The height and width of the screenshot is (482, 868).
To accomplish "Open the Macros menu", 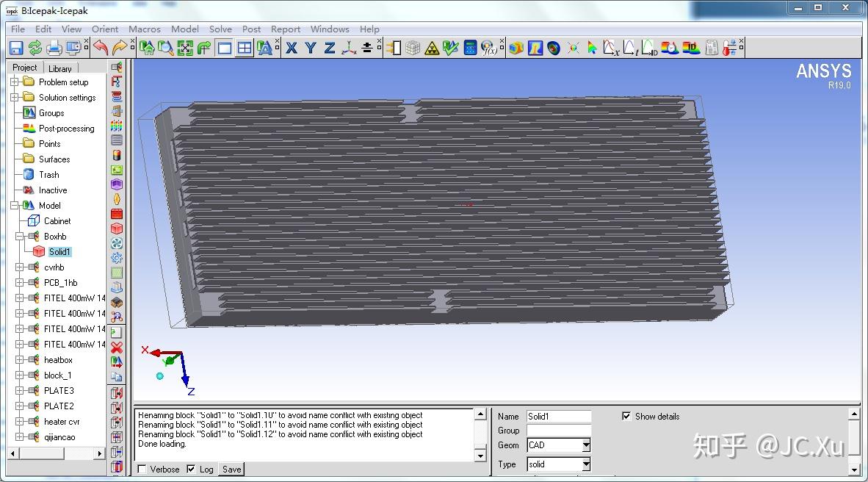I will (144, 29).
